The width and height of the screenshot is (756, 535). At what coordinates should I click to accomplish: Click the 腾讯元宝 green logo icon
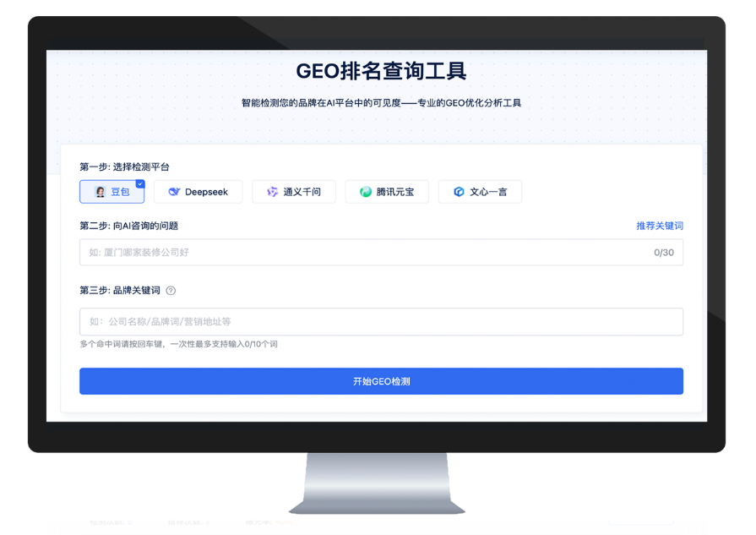(x=366, y=192)
